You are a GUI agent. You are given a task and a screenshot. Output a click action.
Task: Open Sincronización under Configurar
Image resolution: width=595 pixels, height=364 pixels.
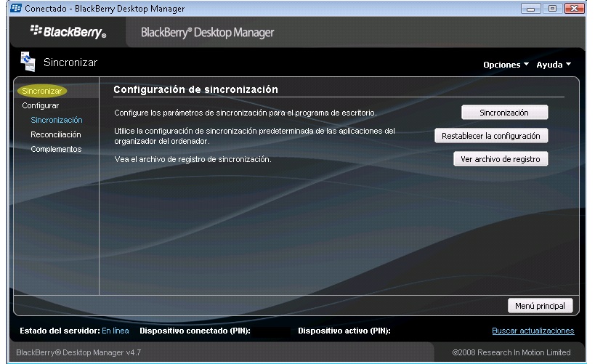click(x=57, y=120)
